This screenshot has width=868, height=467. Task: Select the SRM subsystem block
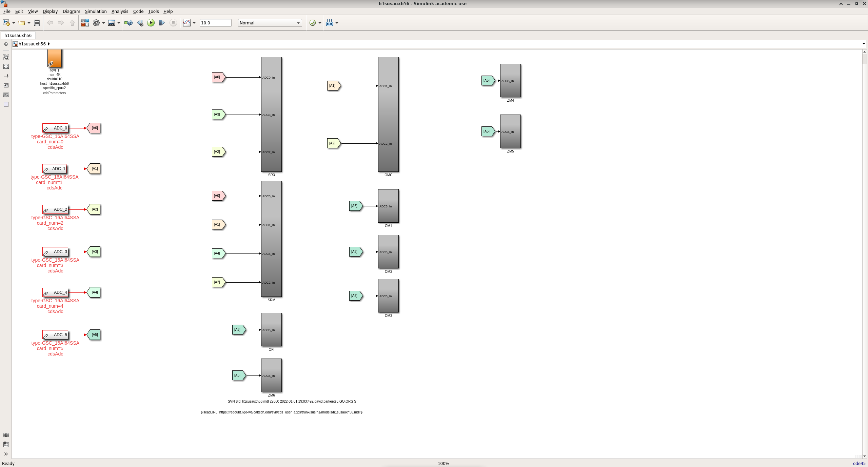[x=271, y=239]
